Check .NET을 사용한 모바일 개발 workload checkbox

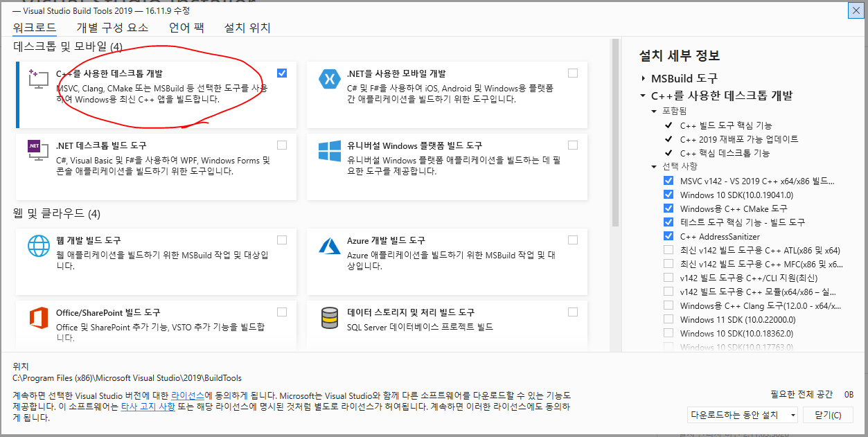coord(573,73)
